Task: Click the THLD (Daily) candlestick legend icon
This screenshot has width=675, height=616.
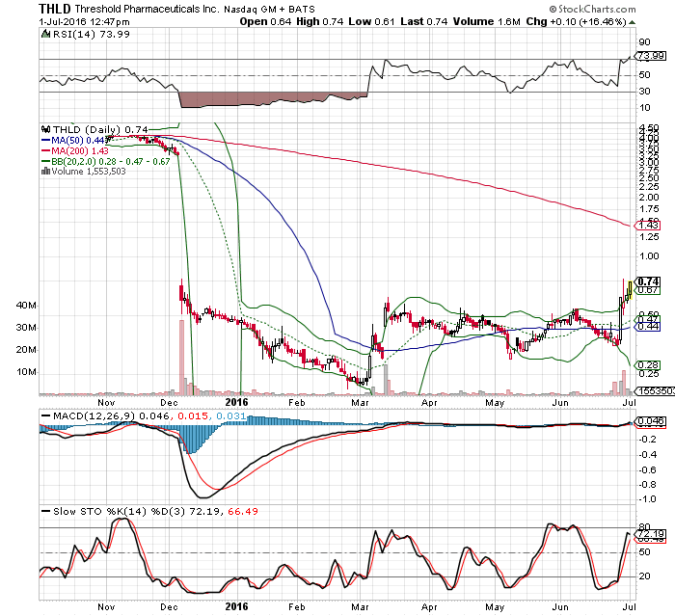Action: coord(42,129)
